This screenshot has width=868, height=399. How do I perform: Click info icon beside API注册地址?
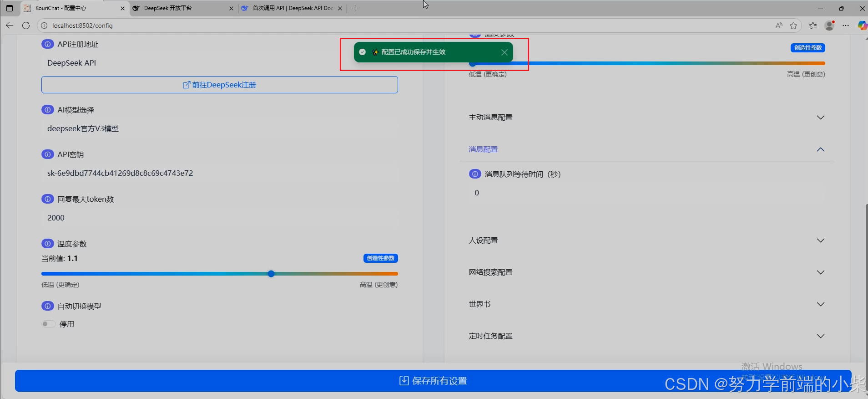(47, 44)
